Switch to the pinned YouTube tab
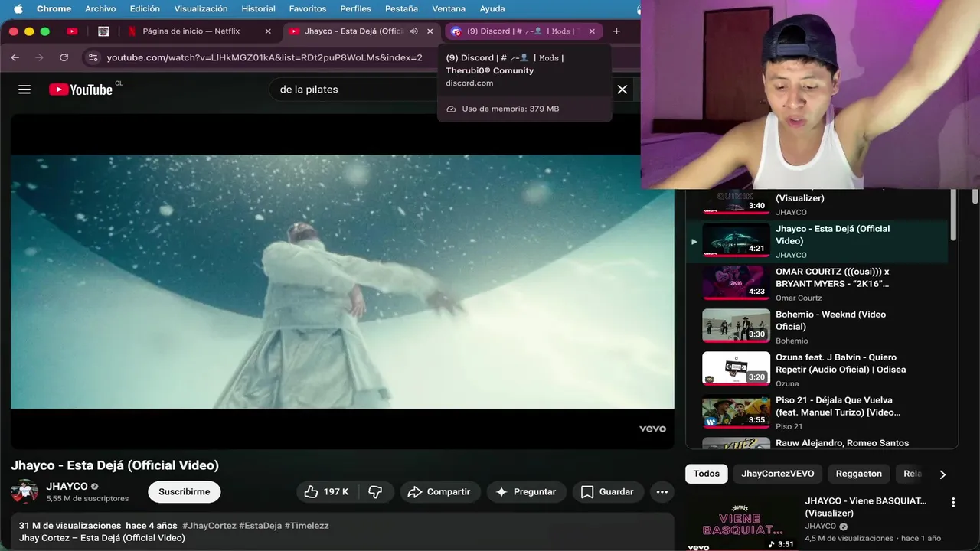The image size is (980, 551). click(72, 31)
